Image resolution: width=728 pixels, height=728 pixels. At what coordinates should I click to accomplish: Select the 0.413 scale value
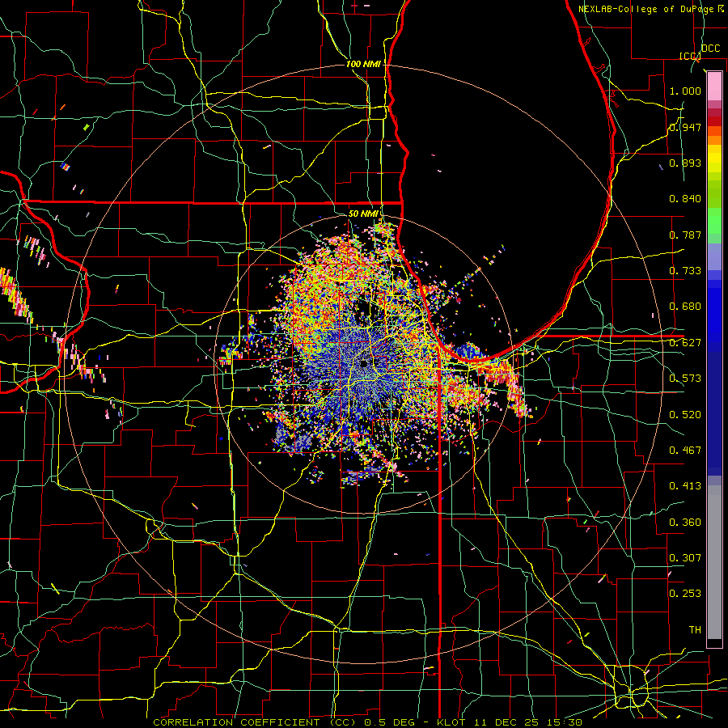point(685,486)
